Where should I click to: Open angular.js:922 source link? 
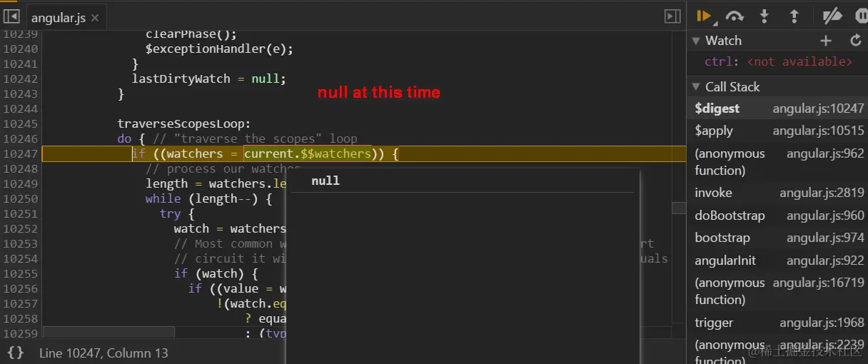point(825,261)
